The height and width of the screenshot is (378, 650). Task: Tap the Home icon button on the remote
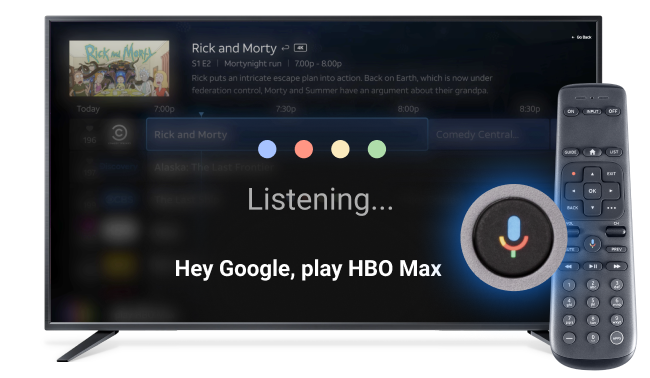tap(592, 152)
